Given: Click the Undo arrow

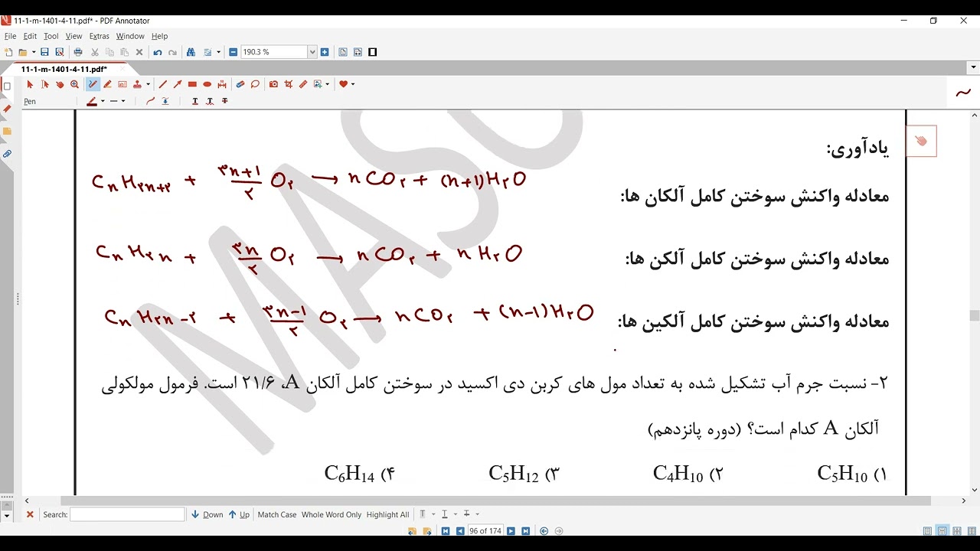Looking at the screenshot, I should click(158, 52).
